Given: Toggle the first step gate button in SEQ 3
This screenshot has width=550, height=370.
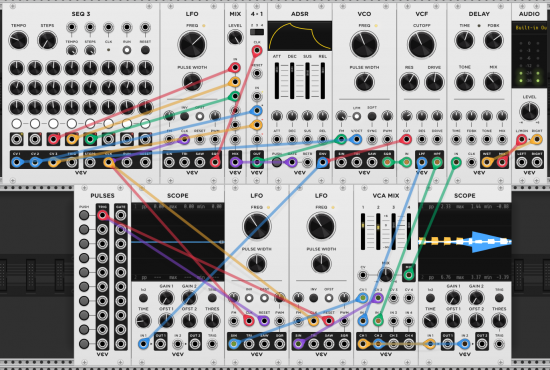Looking at the screenshot, I should 16,123.
